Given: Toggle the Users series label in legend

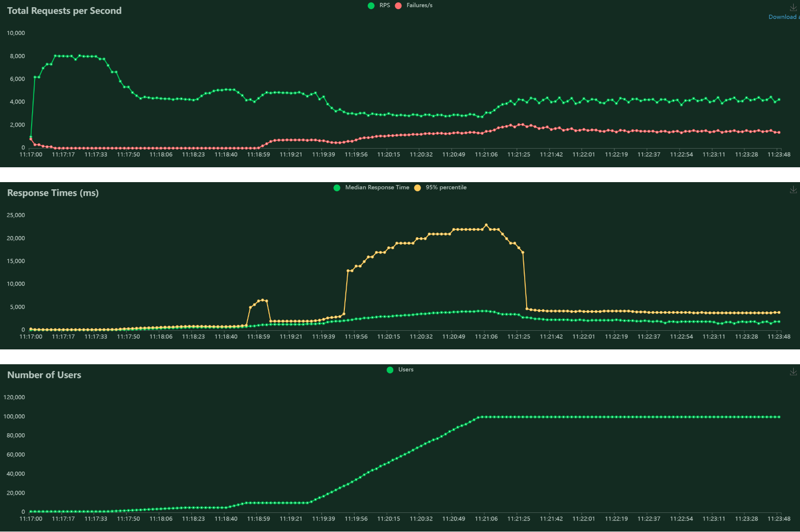Looking at the screenshot, I should (406, 370).
